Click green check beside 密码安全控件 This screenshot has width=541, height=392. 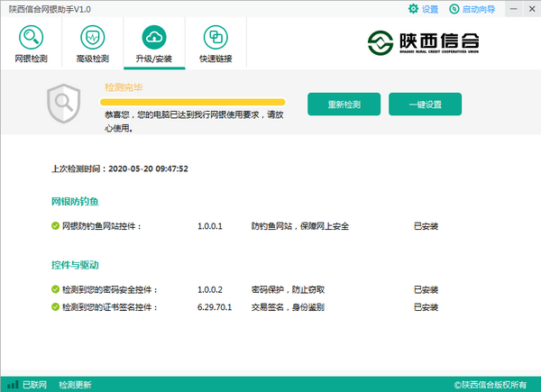click(x=55, y=290)
